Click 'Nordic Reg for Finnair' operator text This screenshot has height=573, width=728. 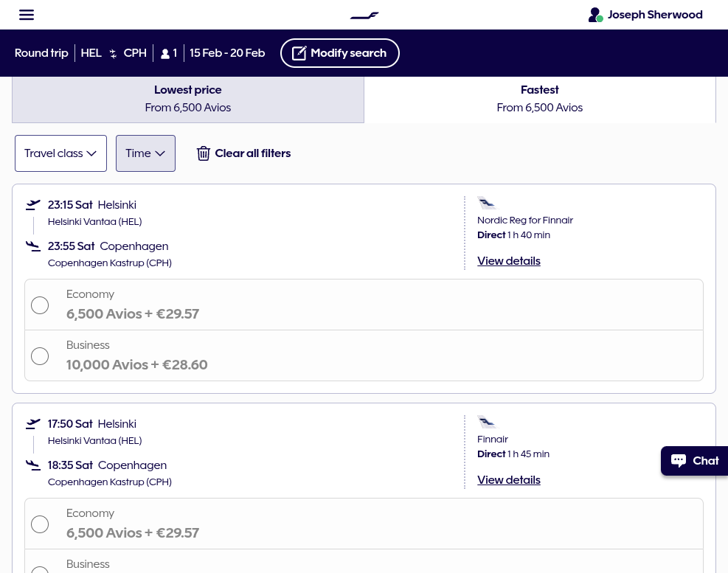(x=525, y=220)
